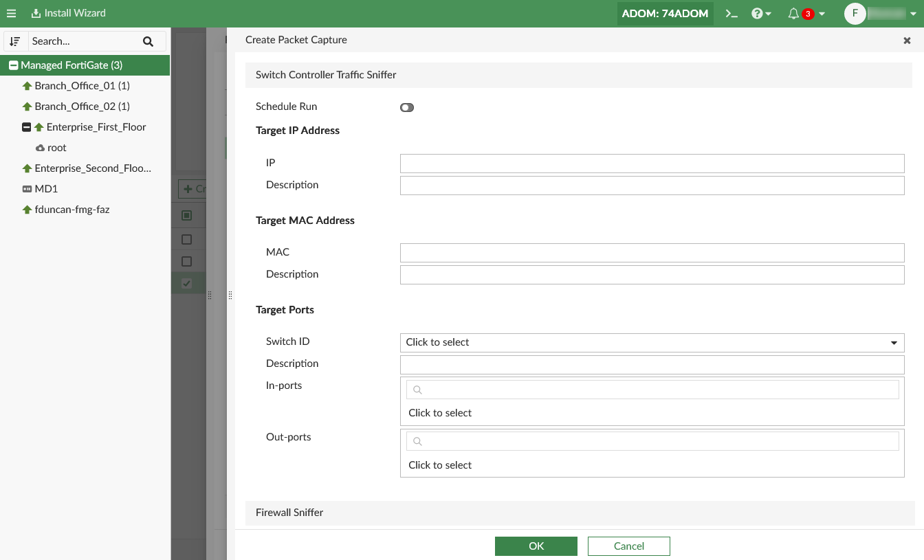Focus the device Search field
The height and width of the screenshot is (560, 924).
[82, 41]
